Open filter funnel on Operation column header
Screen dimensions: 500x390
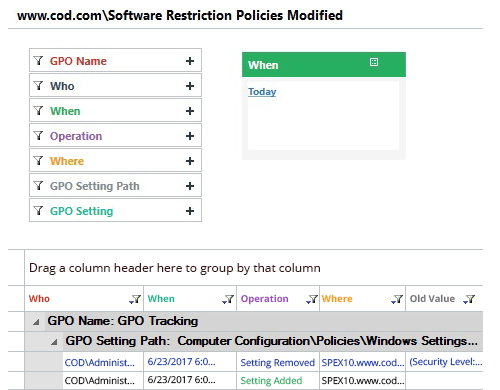click(312, 299)
